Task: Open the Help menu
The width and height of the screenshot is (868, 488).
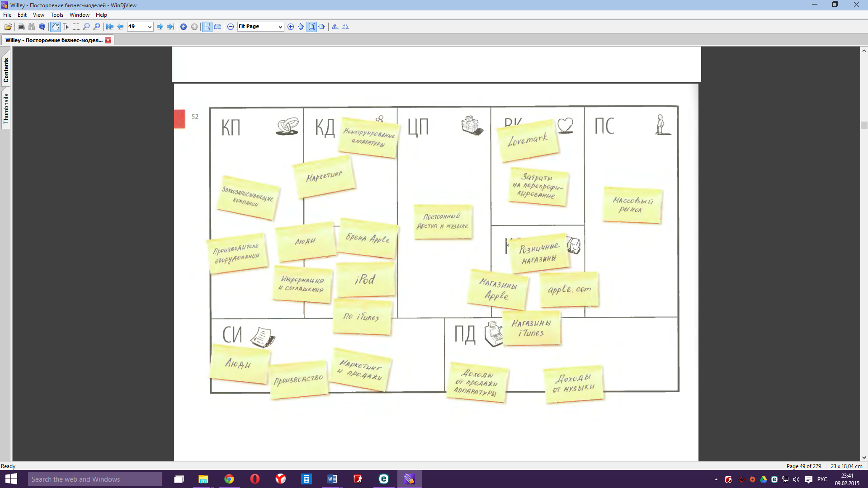Action: coord(101,15)
